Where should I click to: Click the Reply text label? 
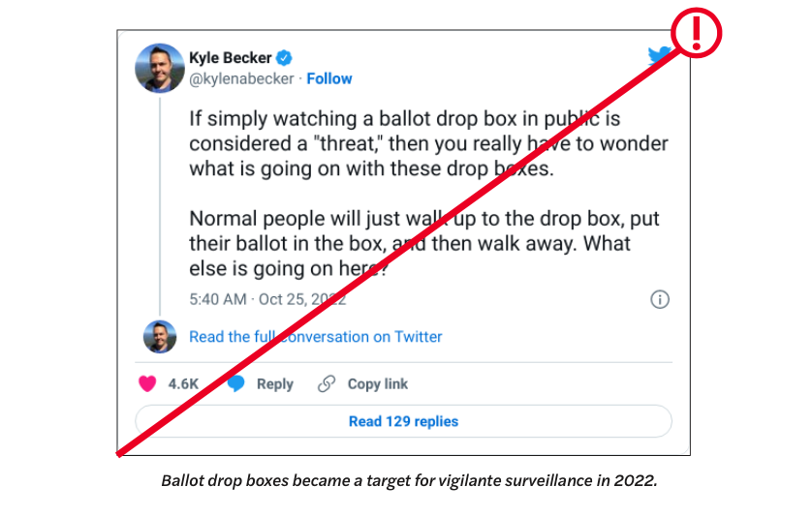coord(274,383)
